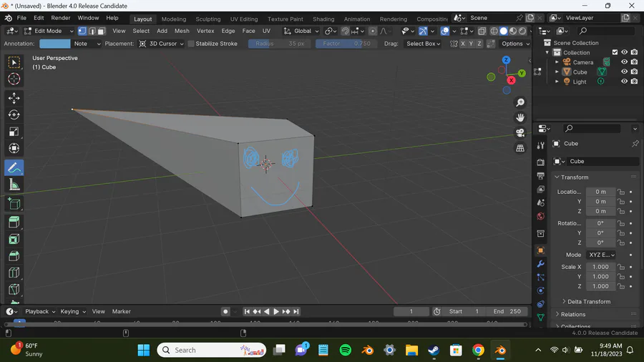Click the auto keying record button
The height and width of the screenshot is (362, 644).
click(x=225, y=311)
